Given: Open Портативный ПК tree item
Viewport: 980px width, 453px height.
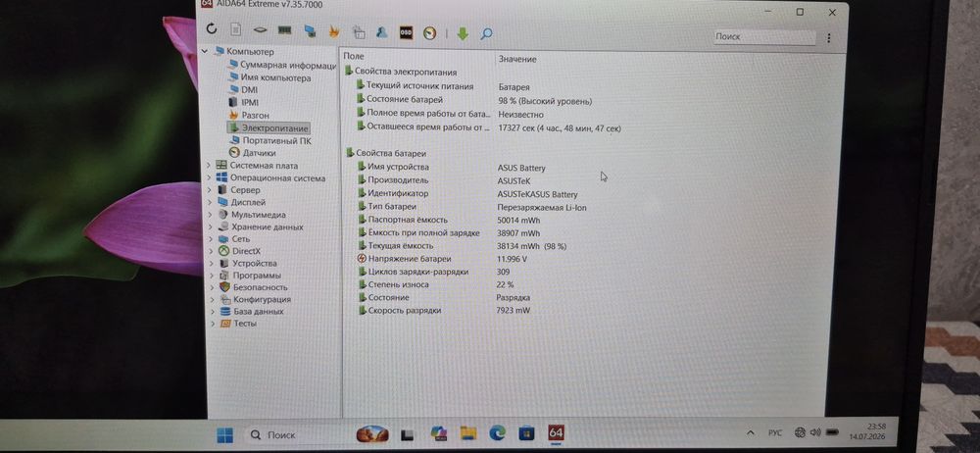Looking at the screenshot, I should pyautogui.click(x=270, y=141).
